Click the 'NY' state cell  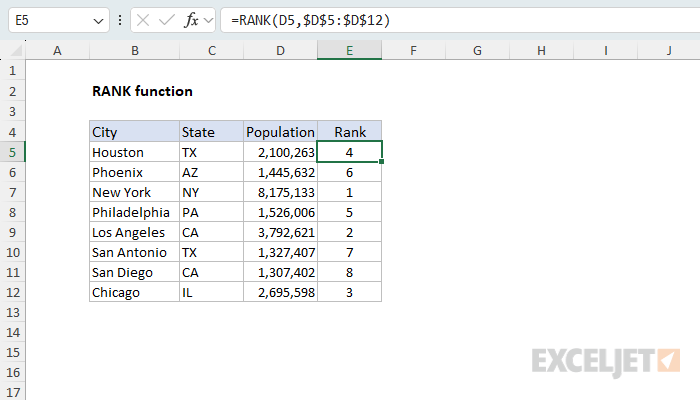(x=212, y=192)
